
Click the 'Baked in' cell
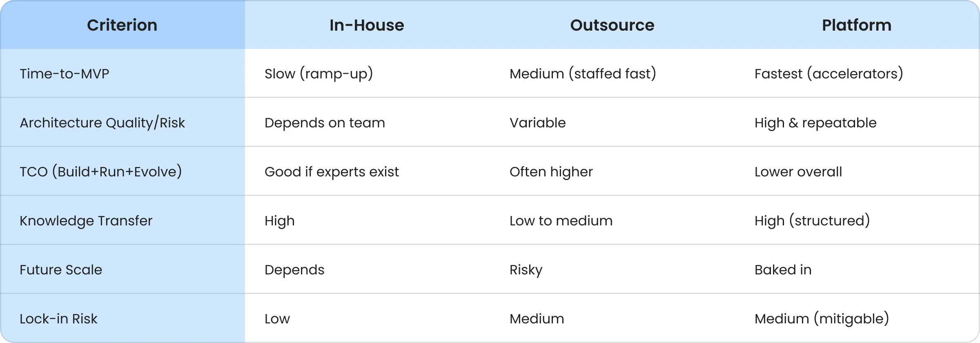click(783, 270)
